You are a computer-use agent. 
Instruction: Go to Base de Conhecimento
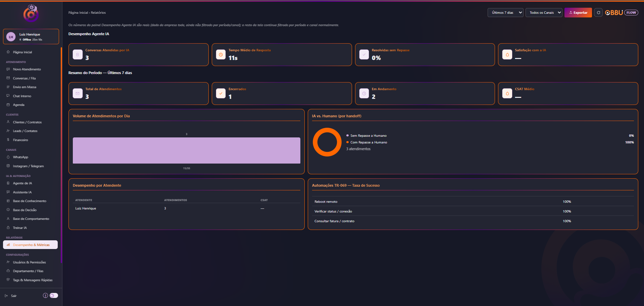tap(30, 201)
